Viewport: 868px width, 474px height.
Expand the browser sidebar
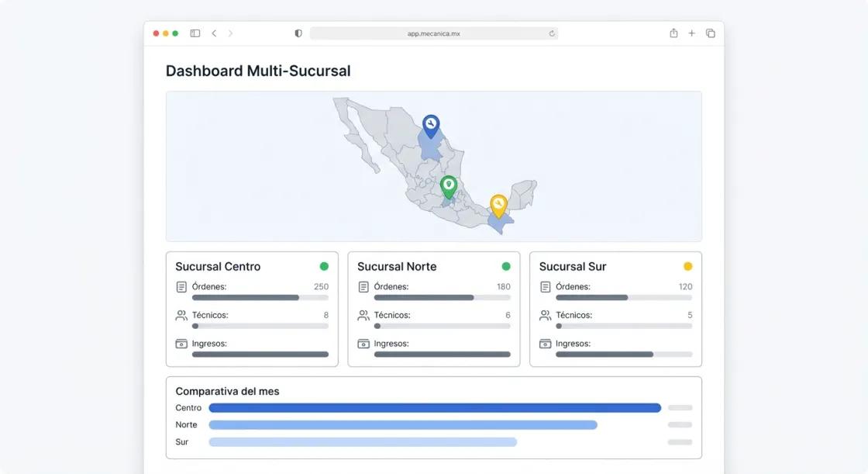[x=195, y=33]
